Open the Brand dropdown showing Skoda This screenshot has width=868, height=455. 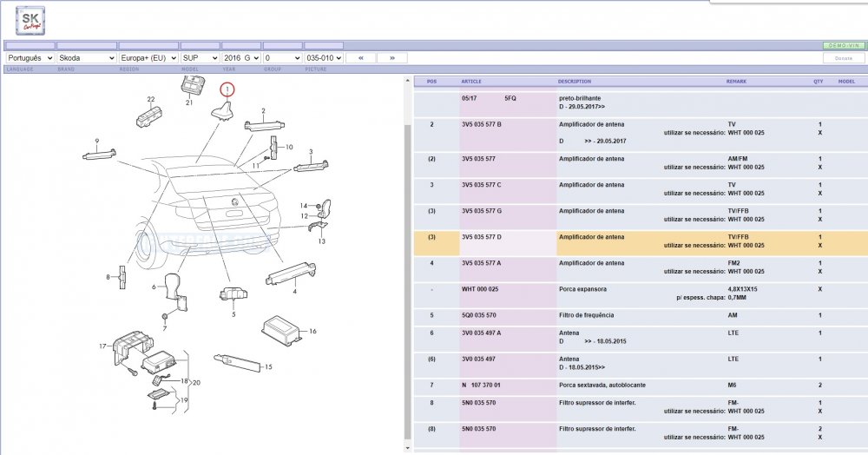click(86, 57)
